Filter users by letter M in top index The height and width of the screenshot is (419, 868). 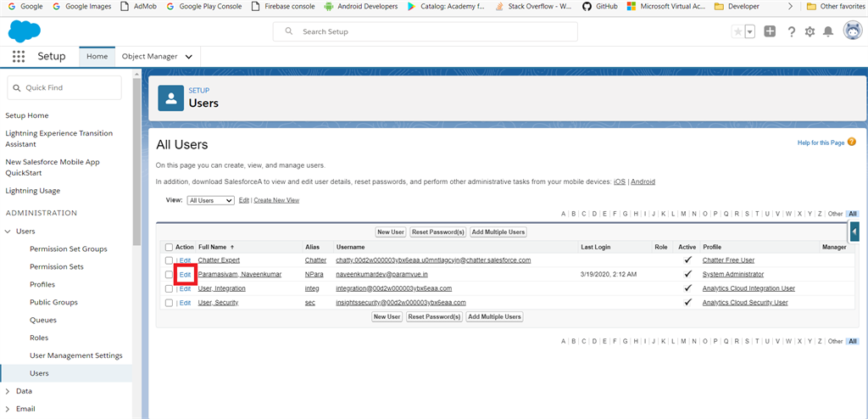coord(684,214)
